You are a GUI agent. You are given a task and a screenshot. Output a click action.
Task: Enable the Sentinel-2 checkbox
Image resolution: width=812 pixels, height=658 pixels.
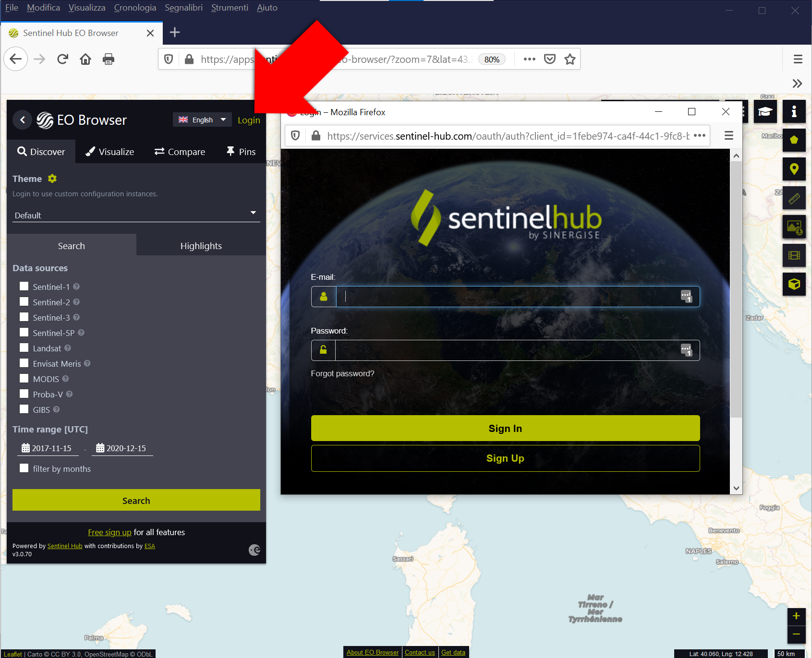coord(24,302)
